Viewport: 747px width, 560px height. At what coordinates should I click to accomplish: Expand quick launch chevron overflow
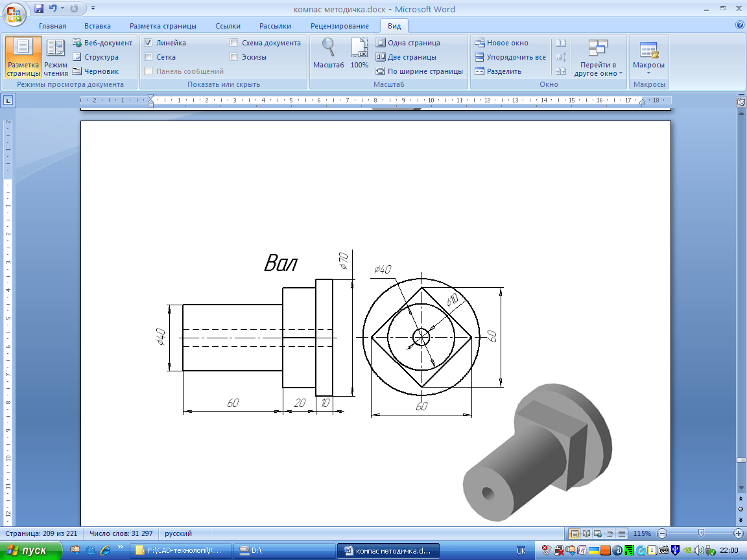coord(121,547)
